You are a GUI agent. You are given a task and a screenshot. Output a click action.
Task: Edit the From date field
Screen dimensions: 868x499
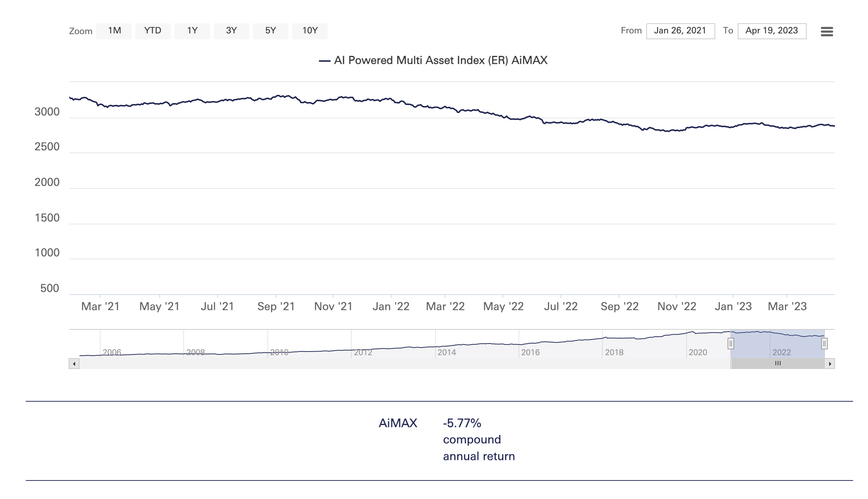pos(680,31)
